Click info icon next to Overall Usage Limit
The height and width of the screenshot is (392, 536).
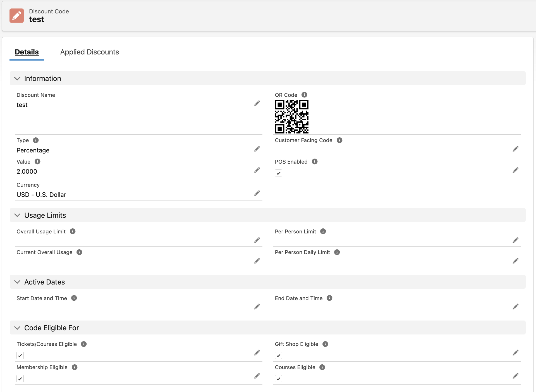pos(73,231)
